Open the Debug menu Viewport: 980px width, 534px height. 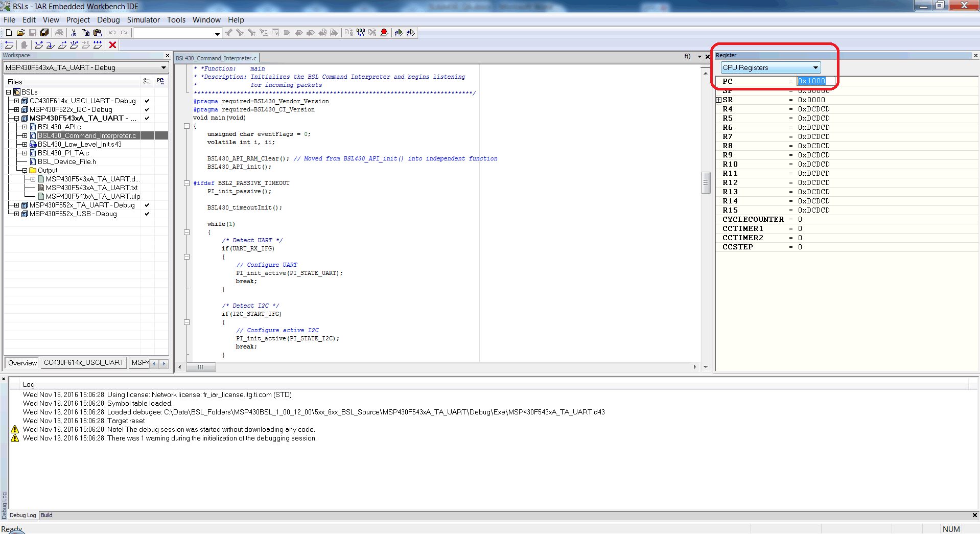[x=108, y=19]
